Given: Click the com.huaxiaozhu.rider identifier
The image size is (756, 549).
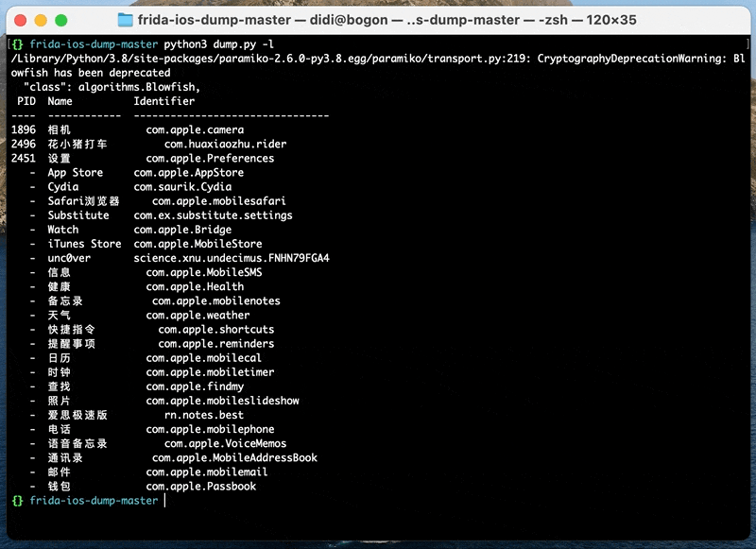Looking at the screenshot, I should 225,145.
